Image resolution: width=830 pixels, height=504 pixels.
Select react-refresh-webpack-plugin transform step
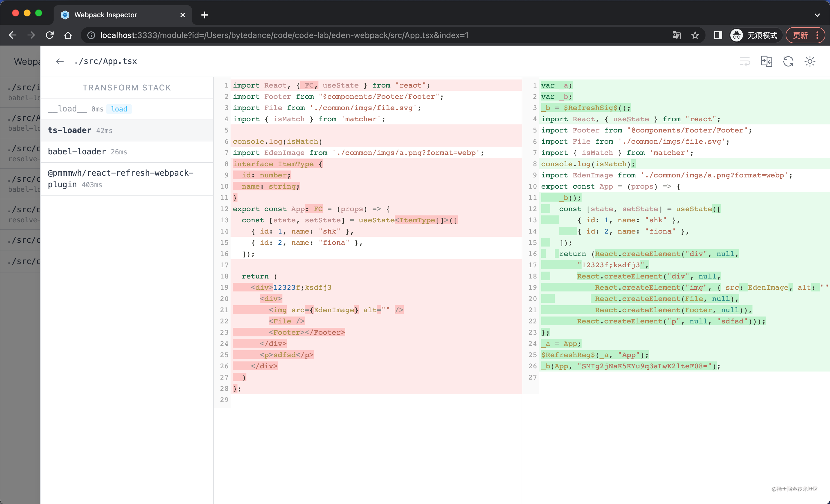127,179
